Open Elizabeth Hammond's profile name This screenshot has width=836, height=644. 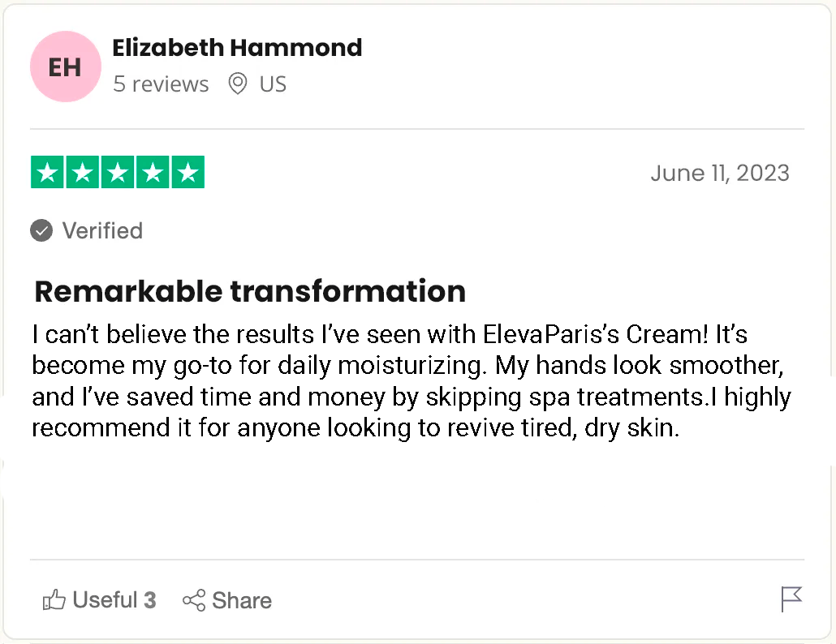(x=237, y=48)
